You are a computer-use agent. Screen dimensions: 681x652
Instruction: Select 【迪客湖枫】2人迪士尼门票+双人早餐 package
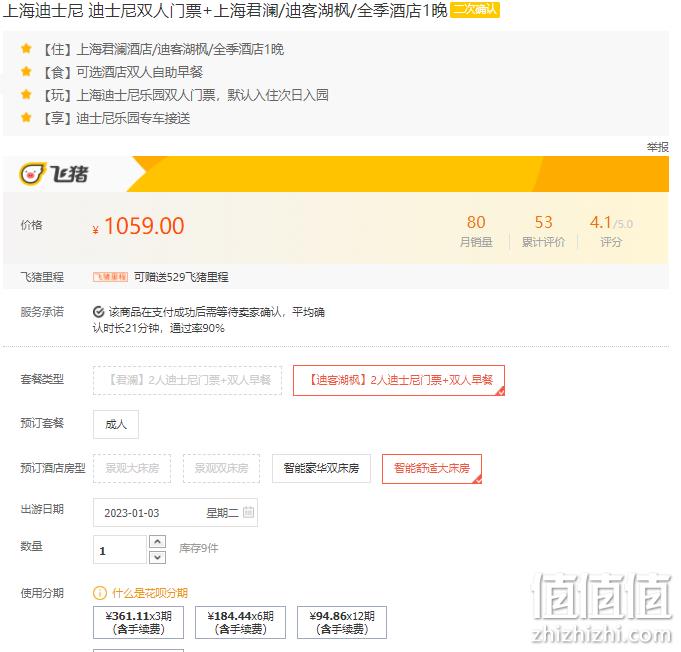[x=399, y=381]
